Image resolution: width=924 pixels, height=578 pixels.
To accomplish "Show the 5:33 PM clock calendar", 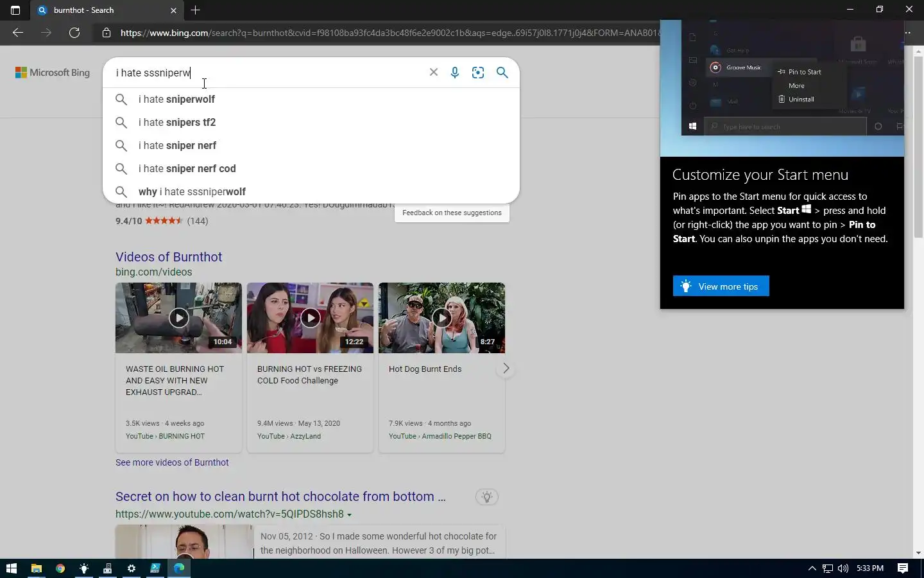I will pos(870,568).
